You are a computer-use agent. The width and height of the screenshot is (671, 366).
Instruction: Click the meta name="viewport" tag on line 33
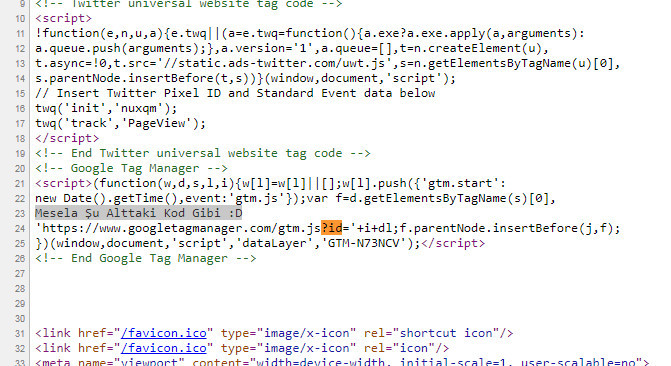[x=342, y=362]
